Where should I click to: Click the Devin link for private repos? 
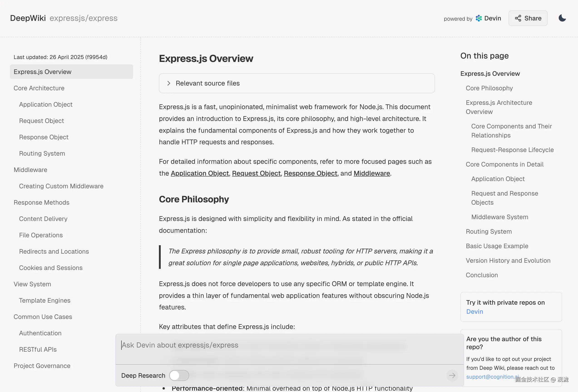(x=474, y=311)
